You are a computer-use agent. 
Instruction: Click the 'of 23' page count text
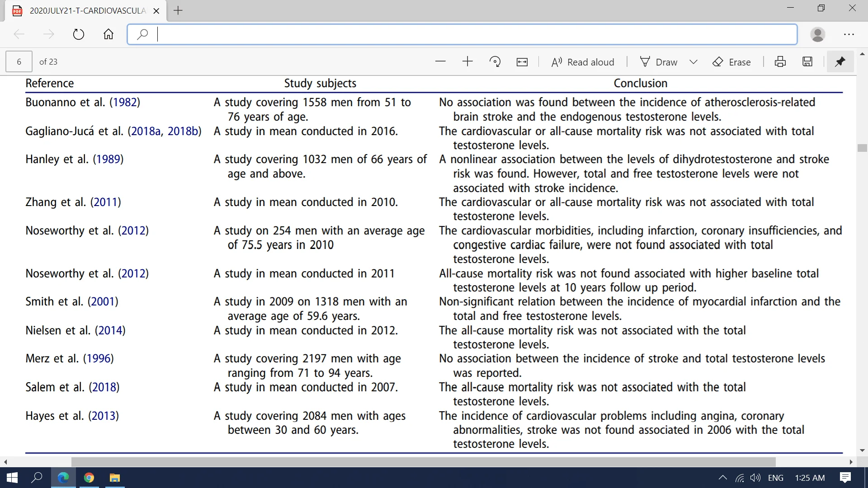pos(48,62)
